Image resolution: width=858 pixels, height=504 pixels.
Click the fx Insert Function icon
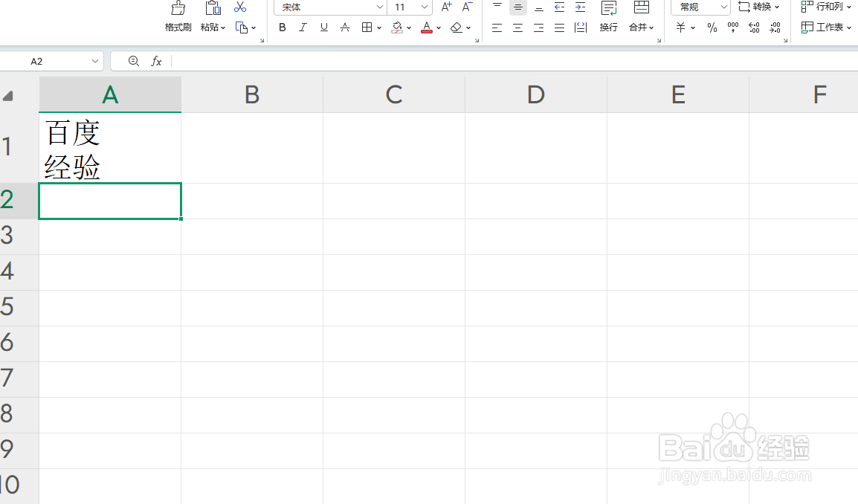(156, 61)
